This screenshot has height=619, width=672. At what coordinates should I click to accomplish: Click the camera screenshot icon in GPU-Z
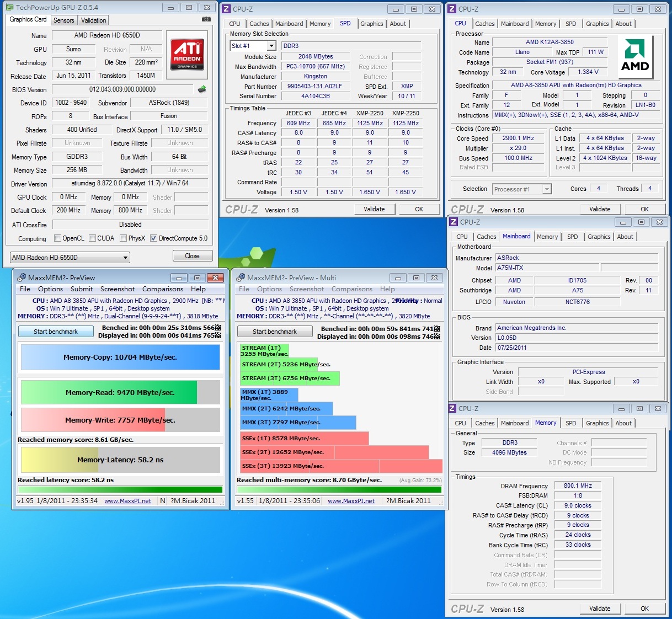[206, 19]
